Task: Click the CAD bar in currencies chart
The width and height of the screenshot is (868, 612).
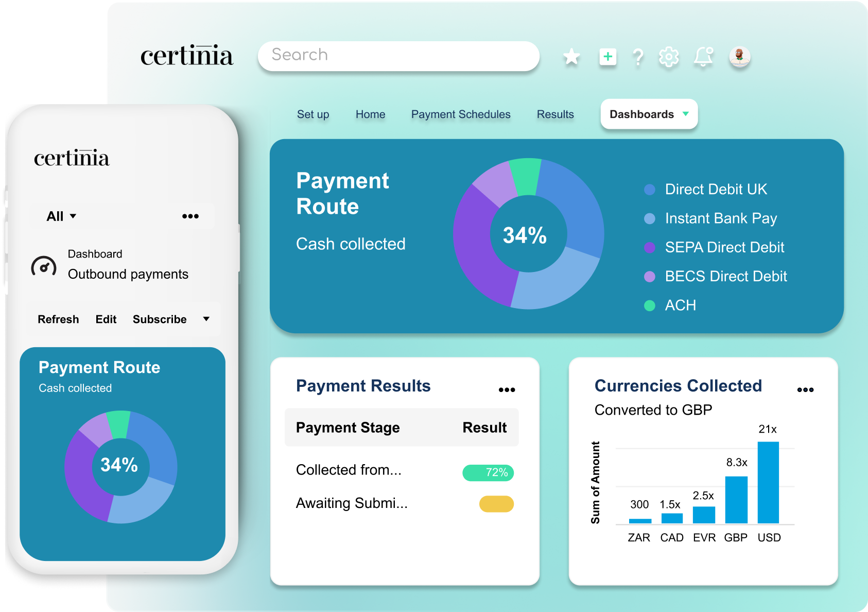Action: click(x=672, y=518)
